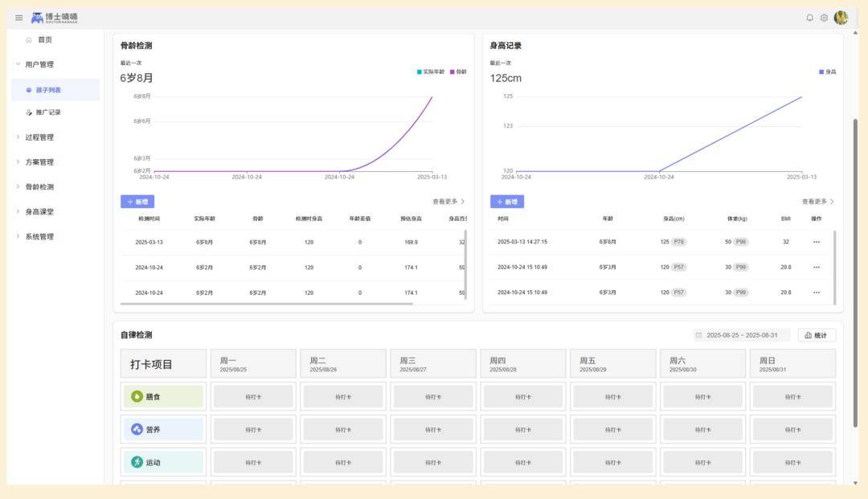Collapse the 用户管理 sidebar section

(39, 64)
